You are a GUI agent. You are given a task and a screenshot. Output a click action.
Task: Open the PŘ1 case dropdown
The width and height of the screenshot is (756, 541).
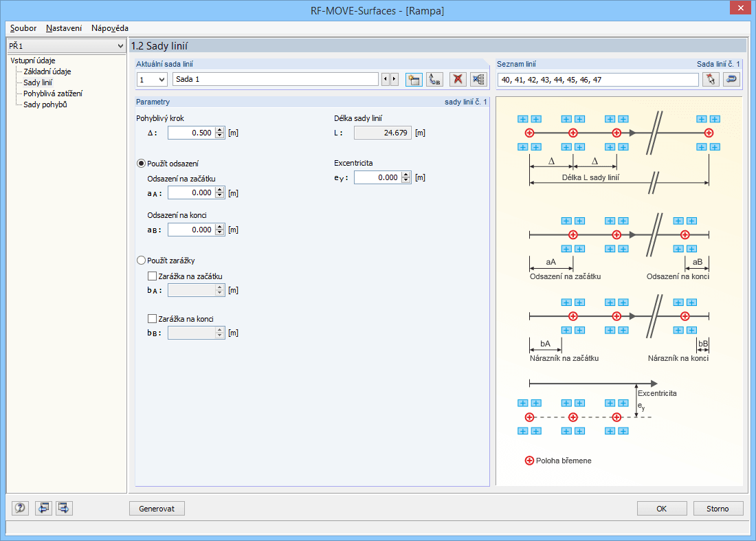click(120, 46)
